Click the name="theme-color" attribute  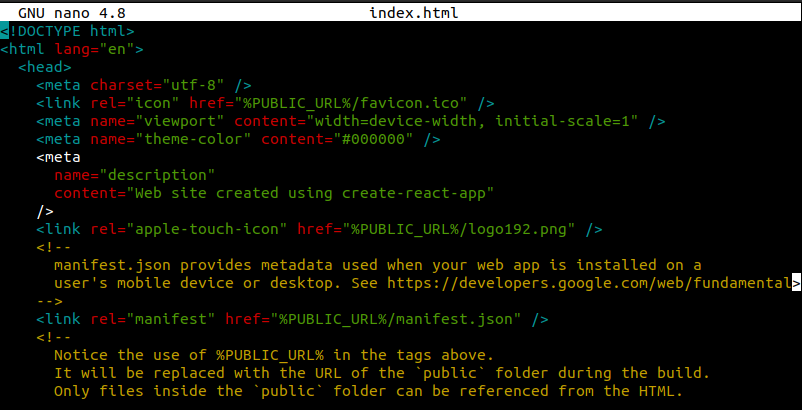pyautogui.click(x=171, y=140)
